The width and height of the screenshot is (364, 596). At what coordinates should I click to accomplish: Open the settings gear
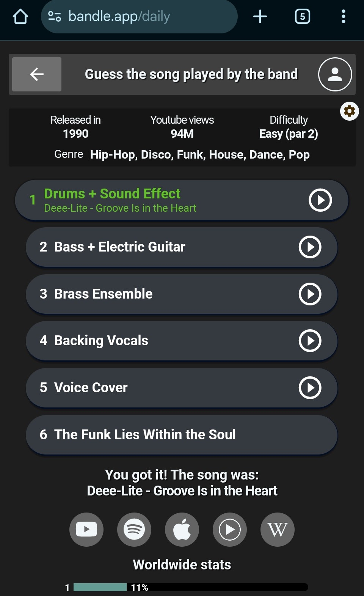[x=349, y=111]
